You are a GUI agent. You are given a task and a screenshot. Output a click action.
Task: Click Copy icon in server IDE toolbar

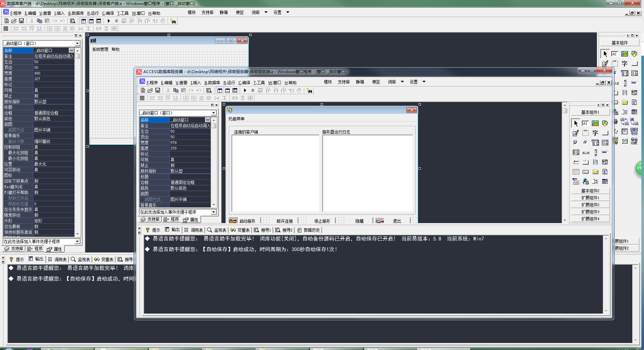click(176, 91)
